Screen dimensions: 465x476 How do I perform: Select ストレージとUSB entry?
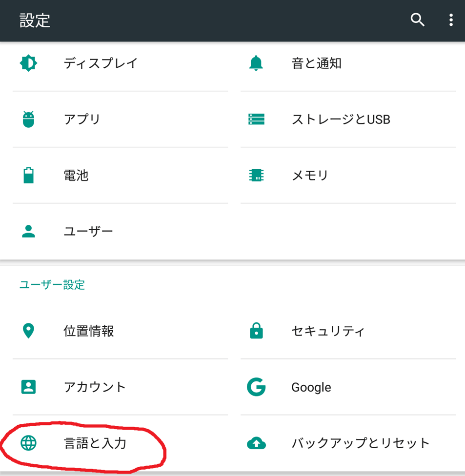(341, 119)
